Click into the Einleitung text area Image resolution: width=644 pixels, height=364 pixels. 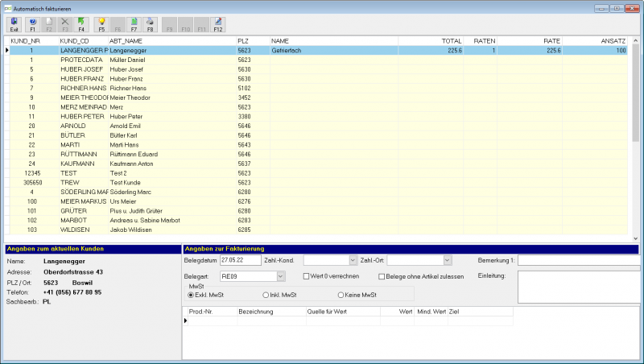pos(579,287)
